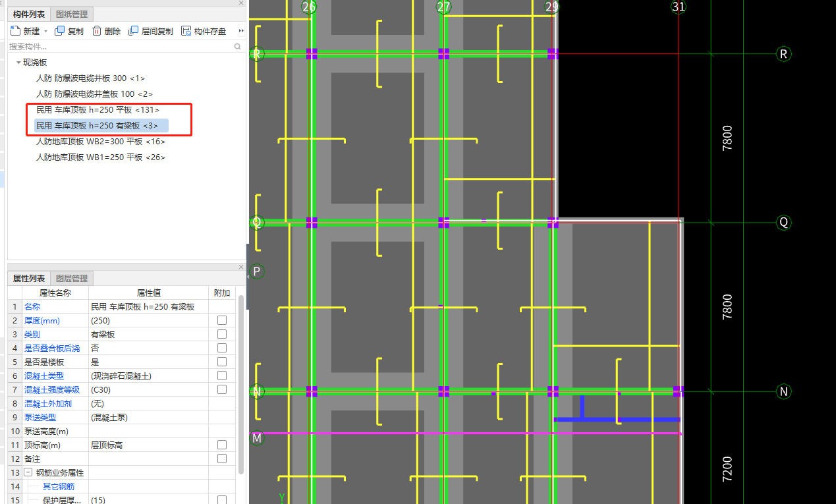836x504 pixels.
Task: Switch to the 构件列表 tab
Action: tap(30, 14)
